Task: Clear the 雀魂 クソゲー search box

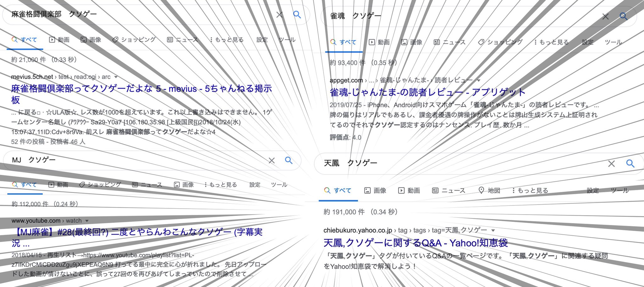Action: pyautogui.click(x=605, y=16)
